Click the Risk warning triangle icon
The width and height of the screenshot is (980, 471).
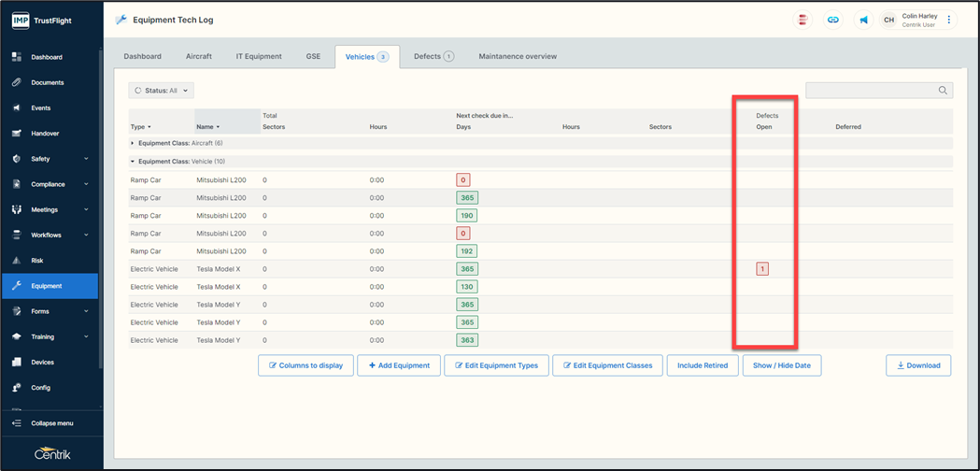point(17,261)
